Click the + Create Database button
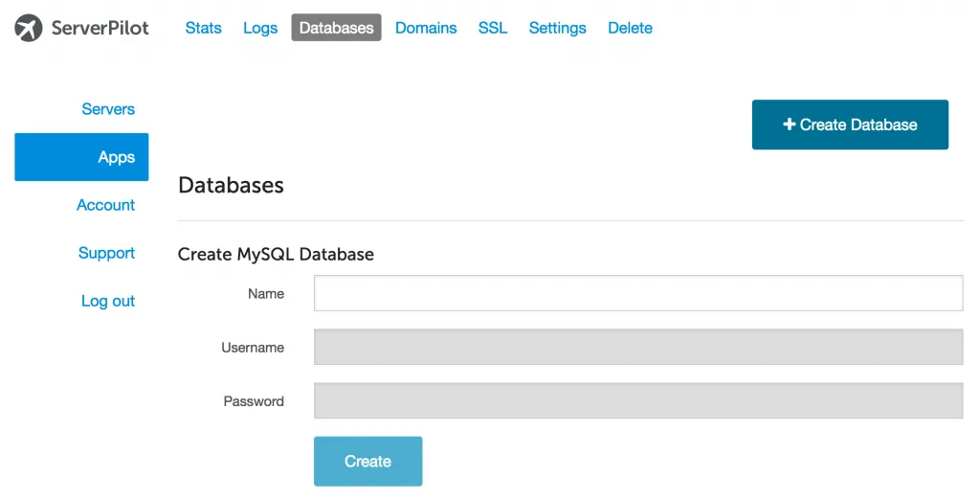This screenshot has height=500, width=980. tap(850, 125)
